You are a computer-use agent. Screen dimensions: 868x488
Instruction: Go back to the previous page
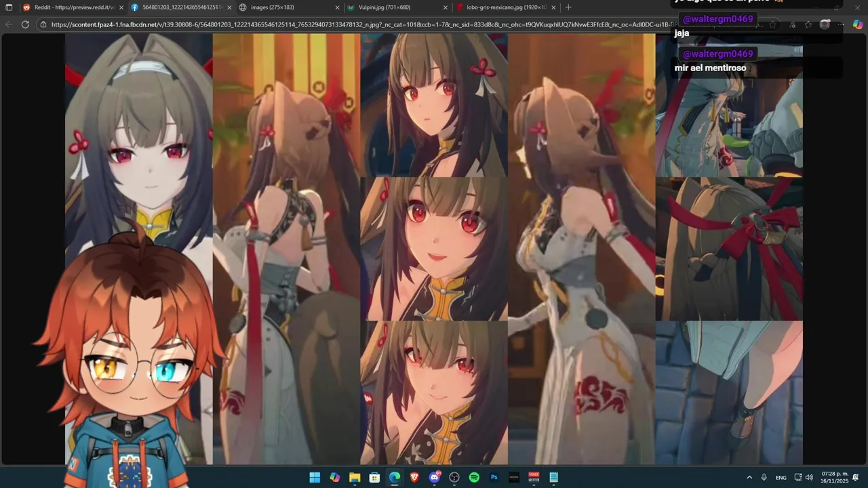[9, 24]
